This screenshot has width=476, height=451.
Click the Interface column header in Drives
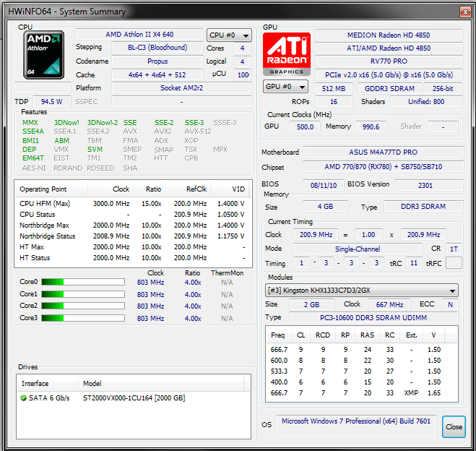click(48, 384)
